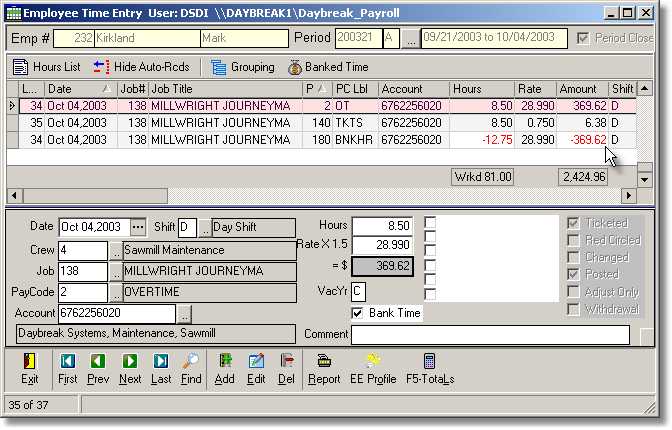Open the Job lookup button
This screenshot has height=430, width=672.
coord(115,272)
